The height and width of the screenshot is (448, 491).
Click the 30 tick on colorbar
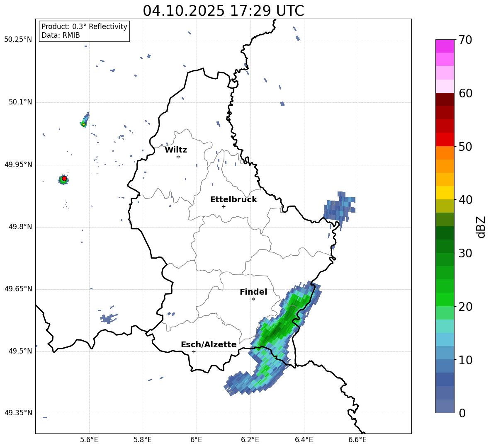[x=465, y=253]
